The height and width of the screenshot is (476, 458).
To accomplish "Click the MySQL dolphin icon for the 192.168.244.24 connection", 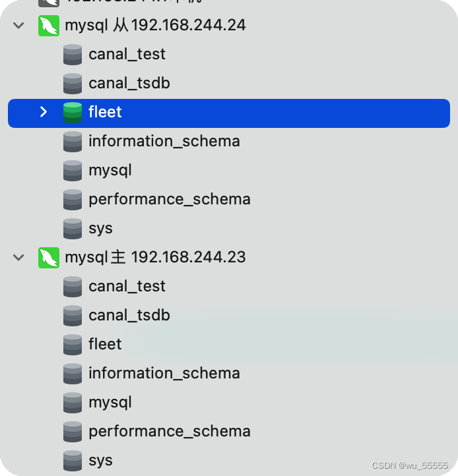I will click(49, 26).
